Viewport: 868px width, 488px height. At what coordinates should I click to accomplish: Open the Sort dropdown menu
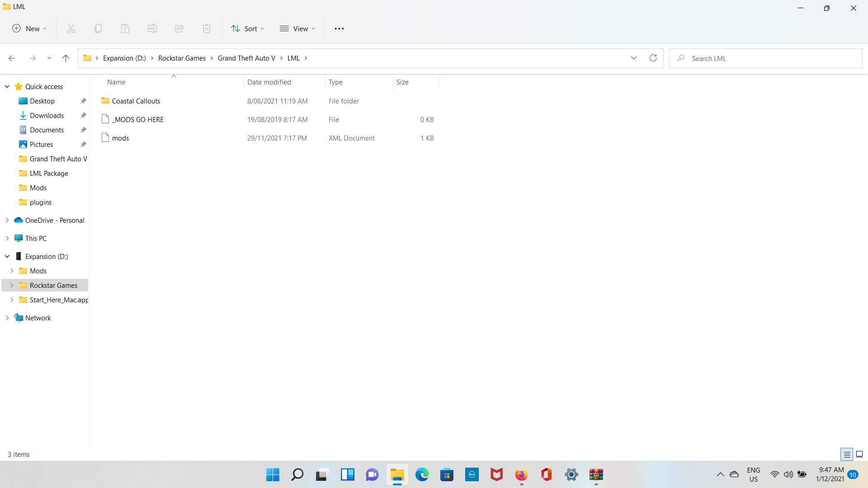(247, 28)
